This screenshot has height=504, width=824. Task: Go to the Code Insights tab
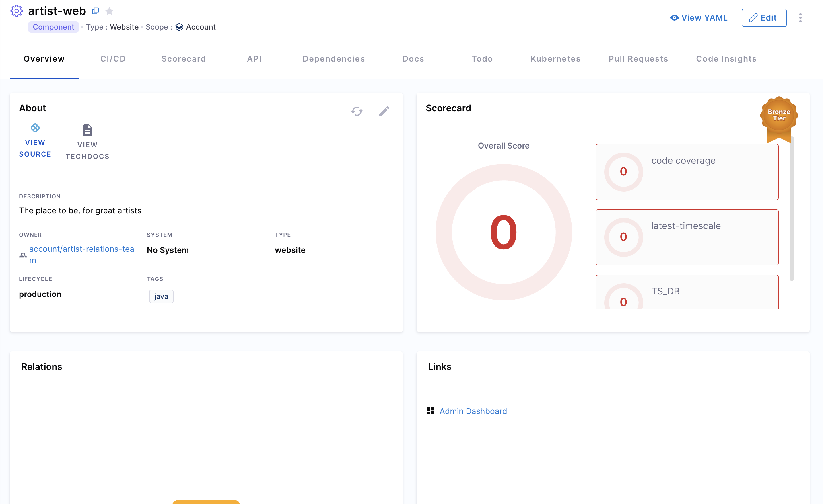point(726,59)
